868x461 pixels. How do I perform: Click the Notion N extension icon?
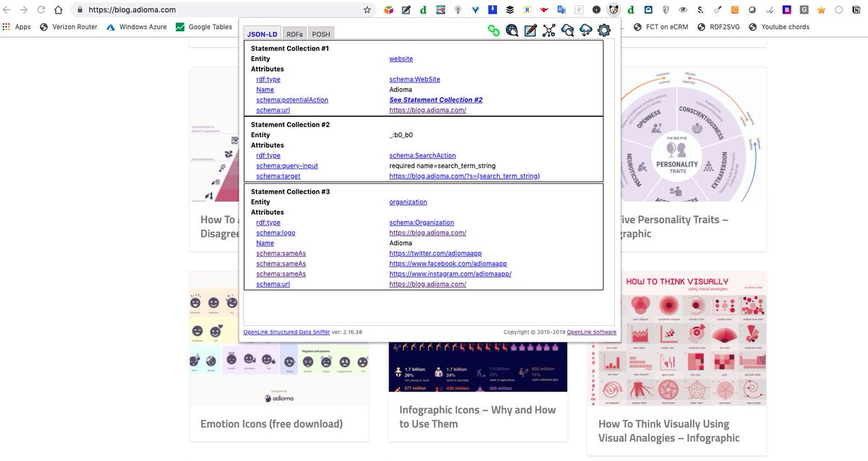855,10
